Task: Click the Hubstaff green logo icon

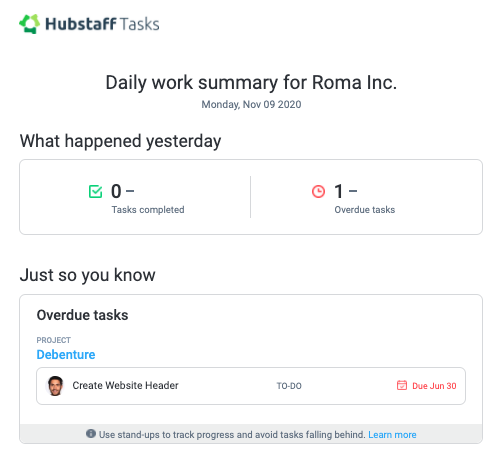Action: 29,24
